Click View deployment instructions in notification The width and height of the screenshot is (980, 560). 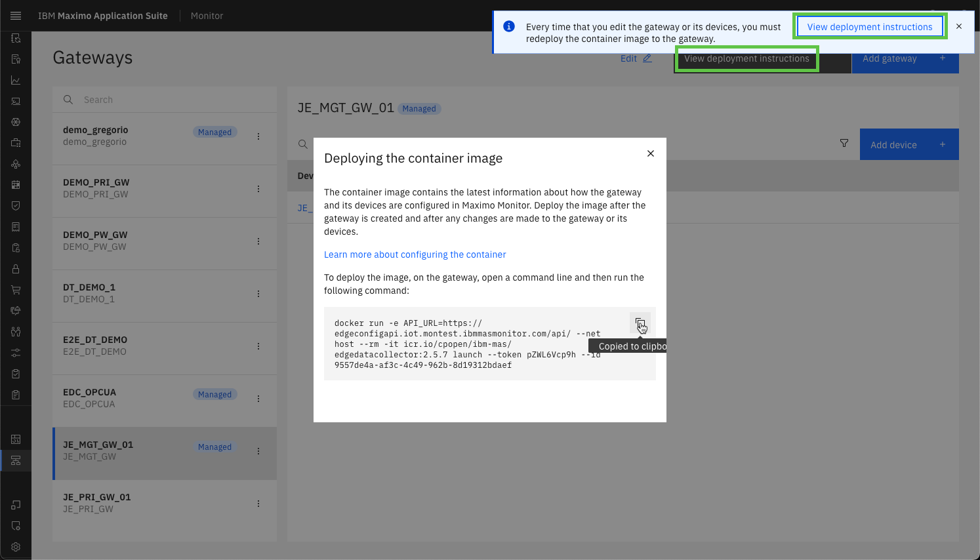[x=870, y=27]
